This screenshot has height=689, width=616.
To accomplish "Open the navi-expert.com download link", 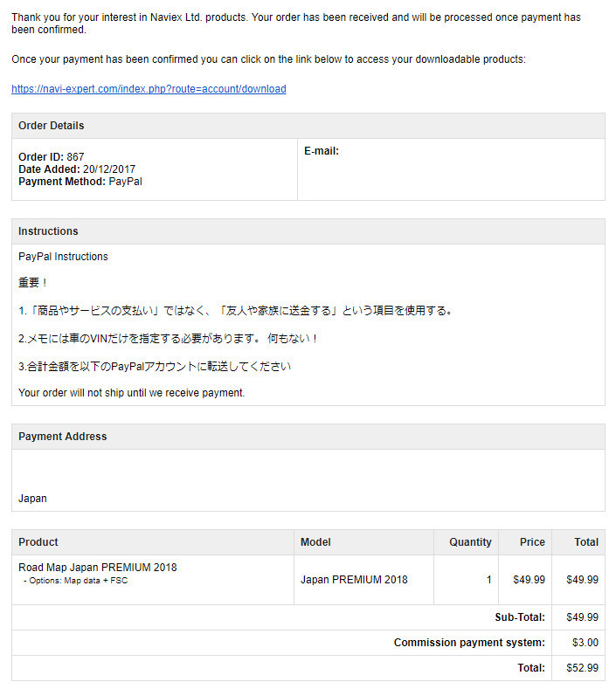I will click(149, 89).
